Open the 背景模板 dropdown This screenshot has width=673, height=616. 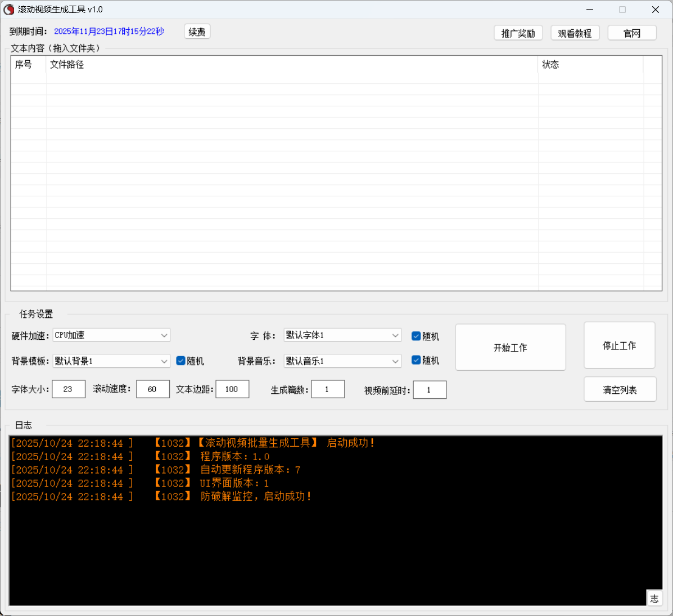pyautogui.click(x=111, y=361)
